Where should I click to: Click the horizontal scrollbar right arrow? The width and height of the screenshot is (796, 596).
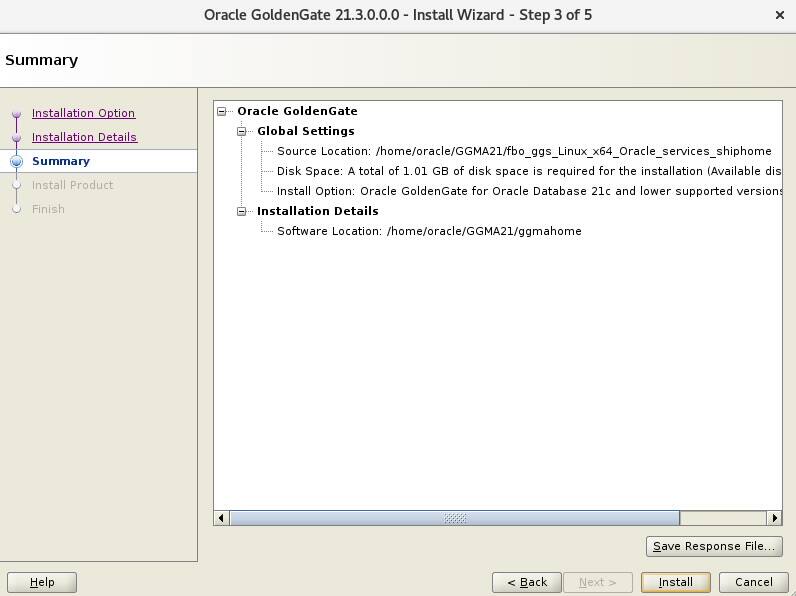pos(774,518)
